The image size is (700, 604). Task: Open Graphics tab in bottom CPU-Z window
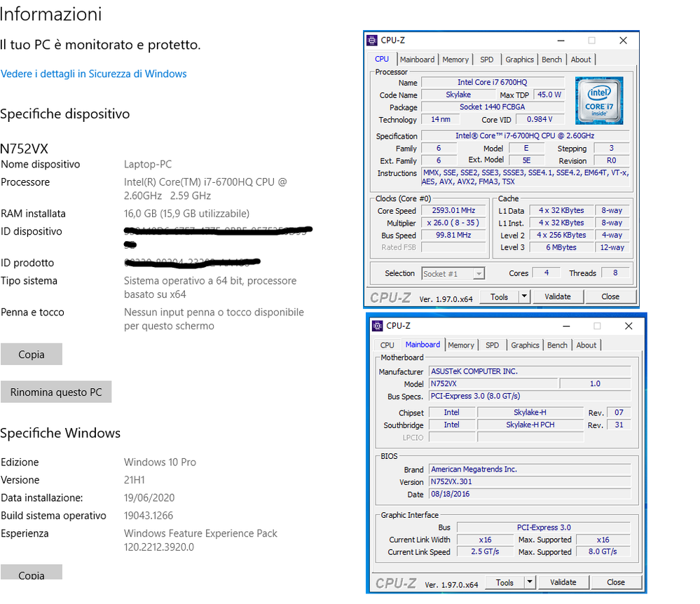[525, 345]
